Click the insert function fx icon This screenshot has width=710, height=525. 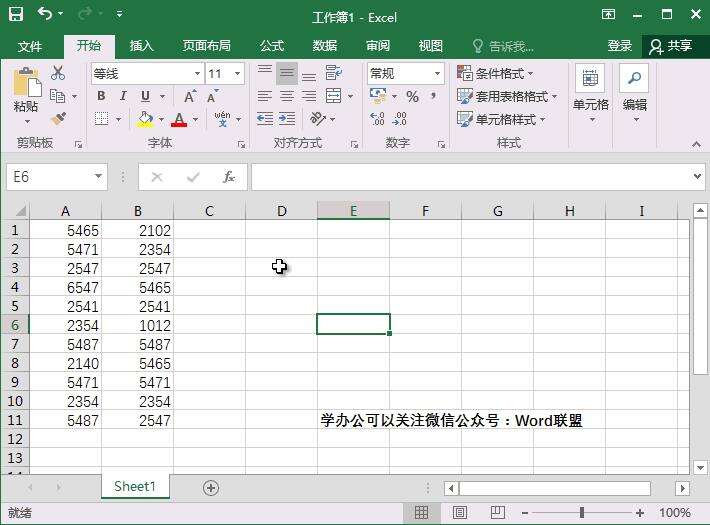(x=229, y=177)
